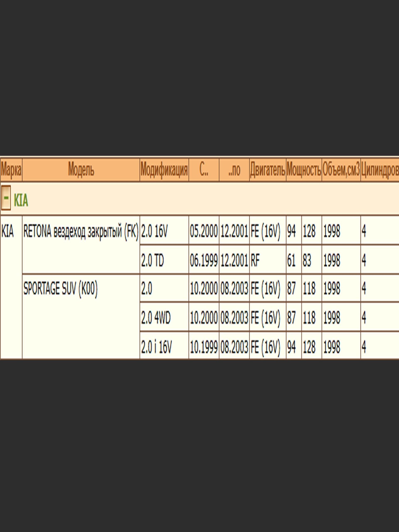Select 94 in the RETONA 2.0 16V row

pos(294,230)
